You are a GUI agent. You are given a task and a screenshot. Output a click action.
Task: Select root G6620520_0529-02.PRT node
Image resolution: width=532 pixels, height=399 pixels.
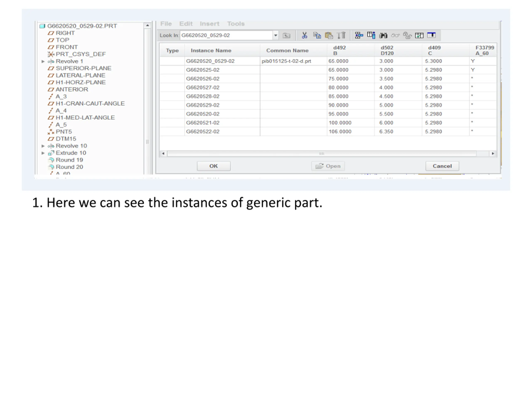pyautogui.click(x=82, y=26)
